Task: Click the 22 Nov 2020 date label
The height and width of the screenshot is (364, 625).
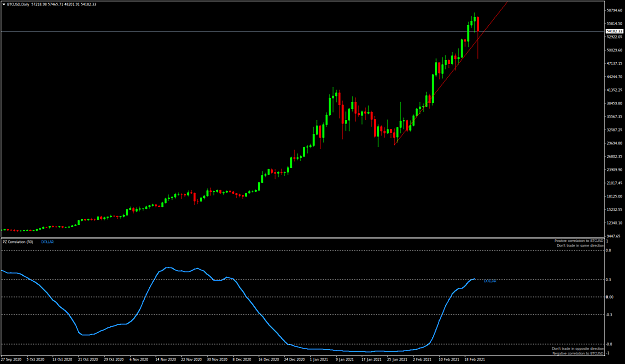Action: pyautogui.click(x=191, y=360)
